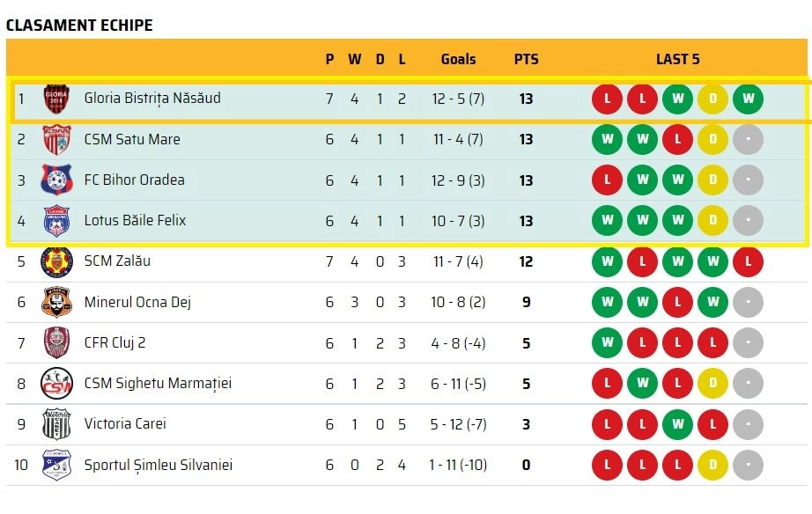Click the CSM Satu Mare team logo
Image resolution: width=812 pixels, height=514 pixels.
[56, 139]
